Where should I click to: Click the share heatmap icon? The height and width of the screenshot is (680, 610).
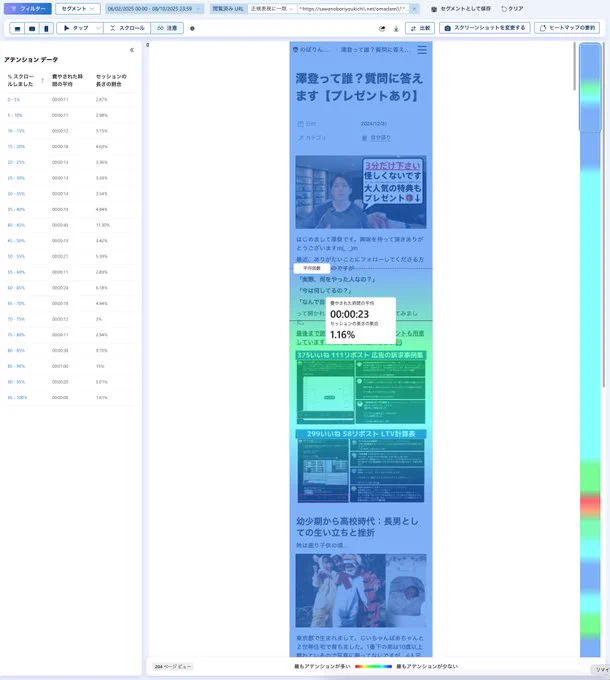[x=382, y=29]
